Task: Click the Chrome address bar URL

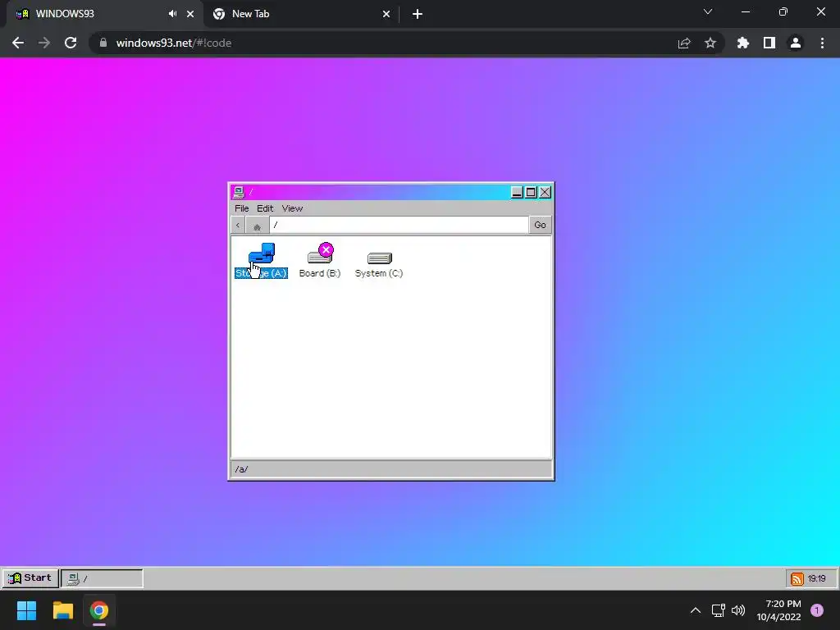Action: (x=174, y=43)
